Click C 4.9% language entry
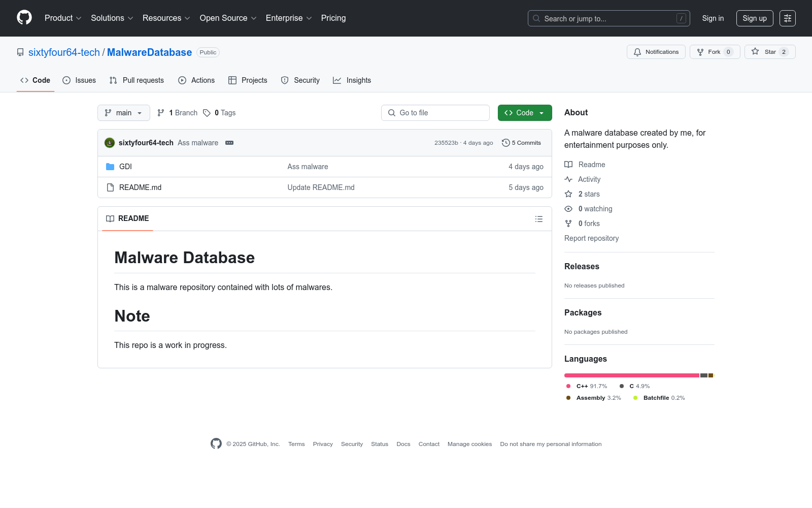812x508 pixels. 634,386
